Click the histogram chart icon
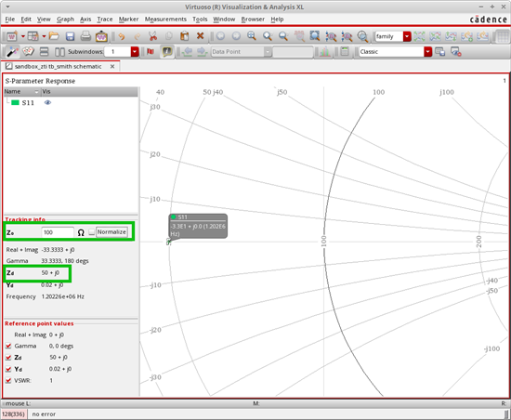The height and width of the screenshot is (420, 511). 324,51
